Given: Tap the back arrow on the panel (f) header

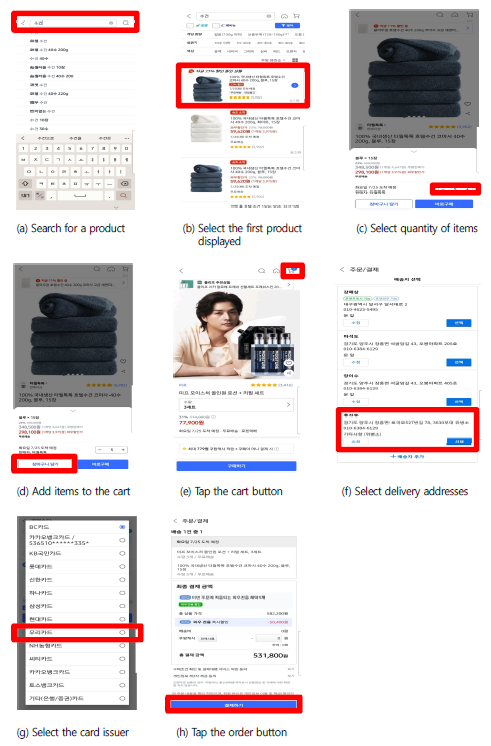Looking at the screenshot, I should 342,269.
